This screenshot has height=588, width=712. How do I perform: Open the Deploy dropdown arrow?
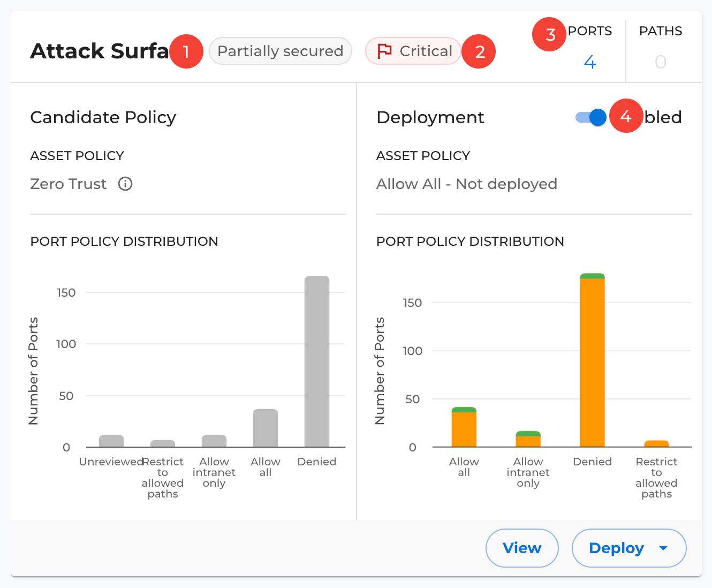(663, 548)
